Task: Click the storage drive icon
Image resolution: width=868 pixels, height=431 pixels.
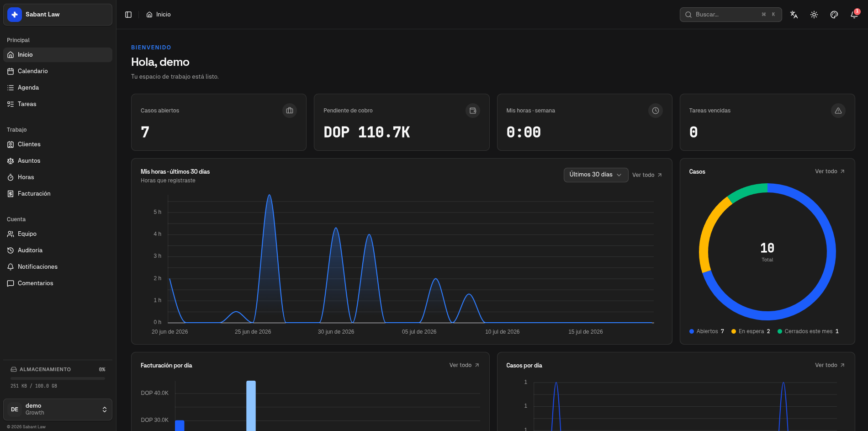Action: point(14,369)
